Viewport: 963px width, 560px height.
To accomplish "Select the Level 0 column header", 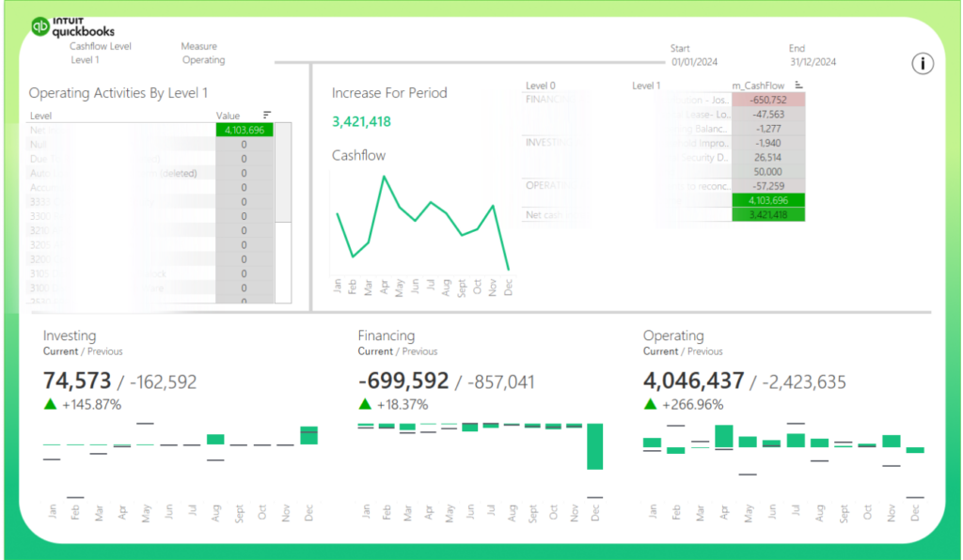I will tap(541, 86).
